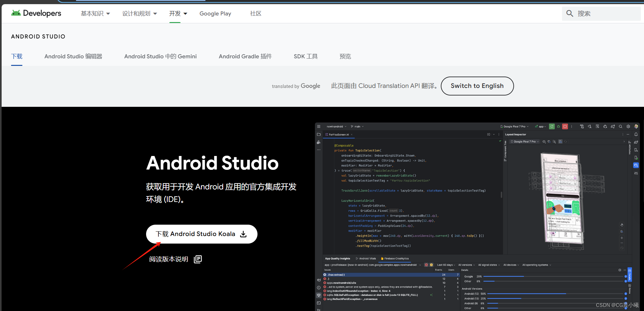The image size is (644, 311).
Task: Open Attributes side panel label
Action: click(x=629, y=147)
